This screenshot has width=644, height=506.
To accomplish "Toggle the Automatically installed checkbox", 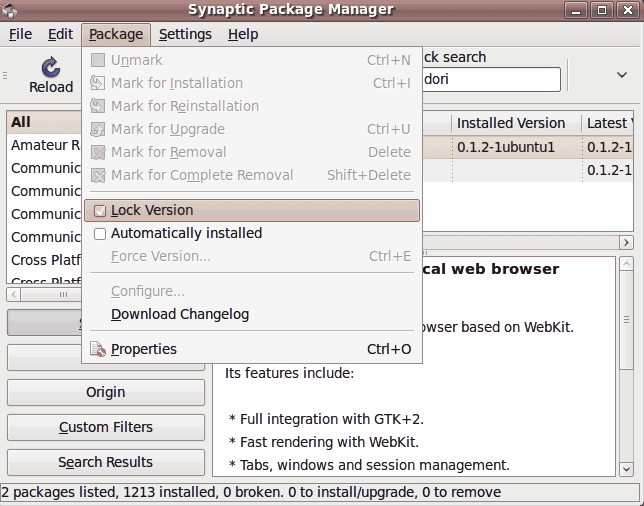I will coord(100,234).
